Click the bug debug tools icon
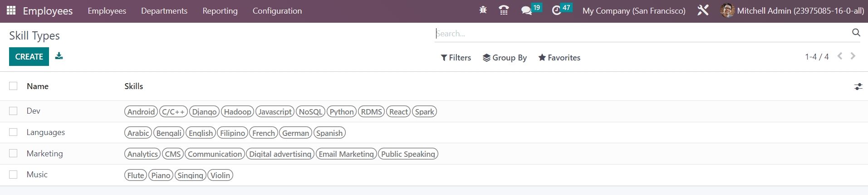 483,10
